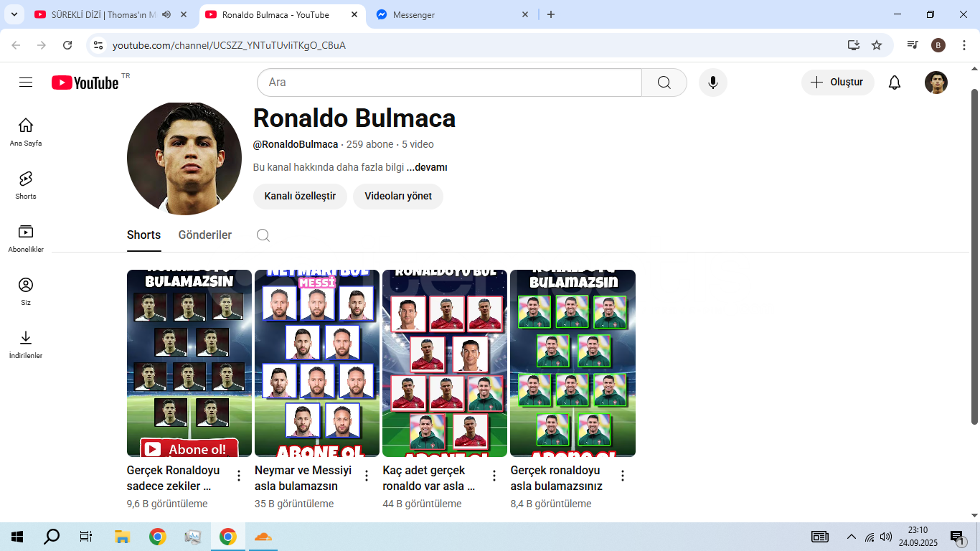Screen dimensions: 980x551
Task: Open options for Gerçek Ronaldoyu sadece zekiler
Action: tap(239, 476)
